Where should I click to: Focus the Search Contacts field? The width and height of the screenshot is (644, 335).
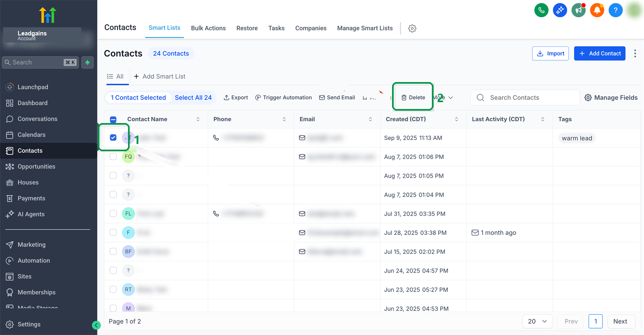click(x=525, y=98)
